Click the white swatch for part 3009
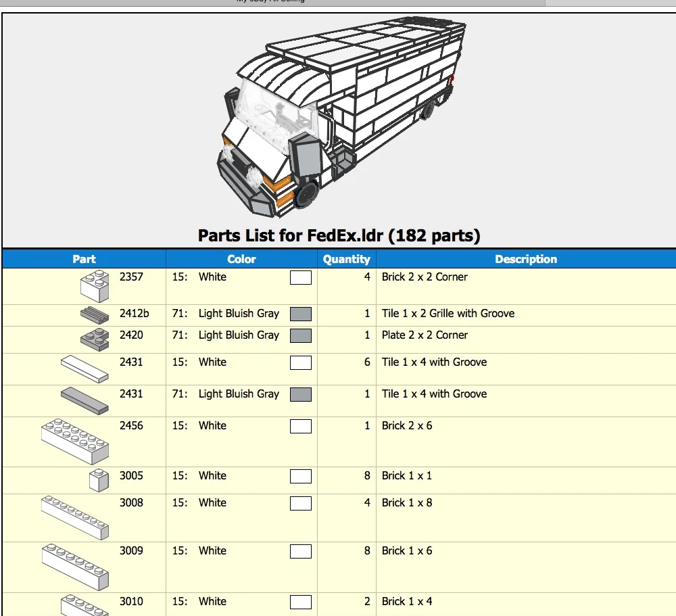 click(301, 551)
